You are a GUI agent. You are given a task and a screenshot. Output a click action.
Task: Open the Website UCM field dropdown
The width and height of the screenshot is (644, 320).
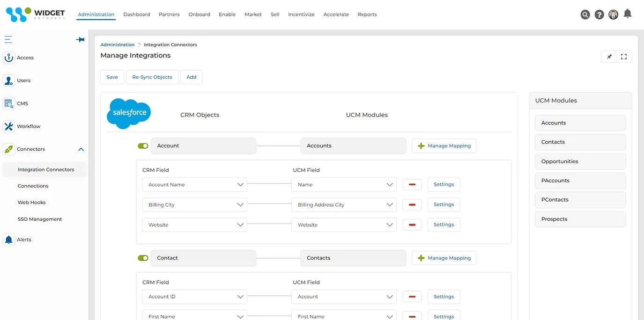click(344, 225)
